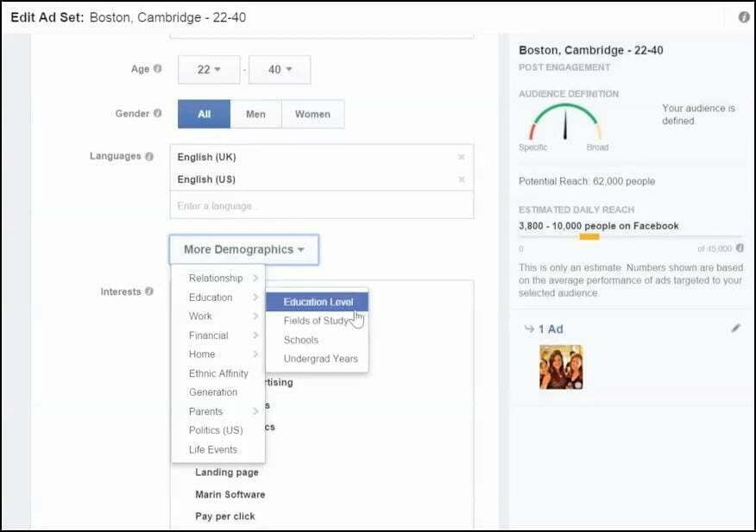This screenshot has width=756, height=532.
Task: Remove English (UK) language with X
Action: (461, 157)
